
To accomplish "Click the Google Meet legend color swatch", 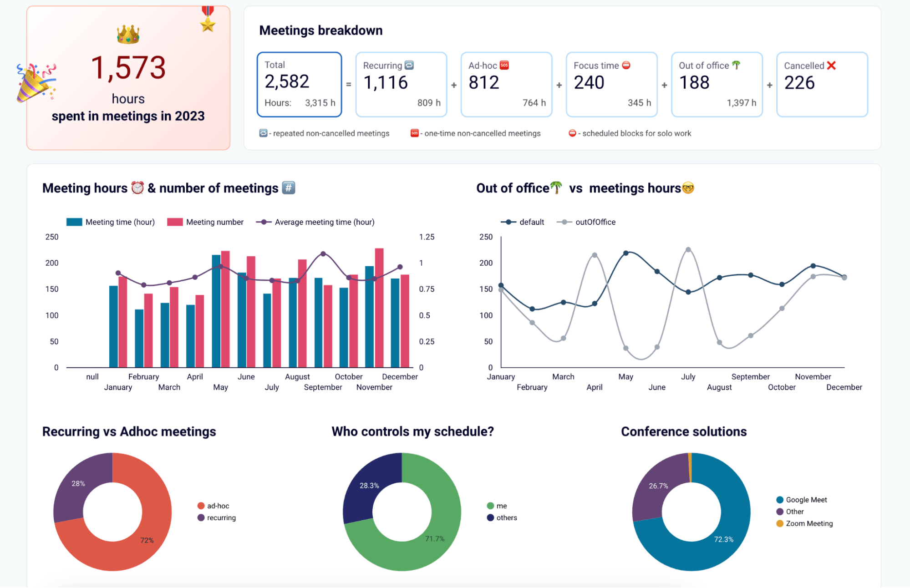I will point(779,499).
